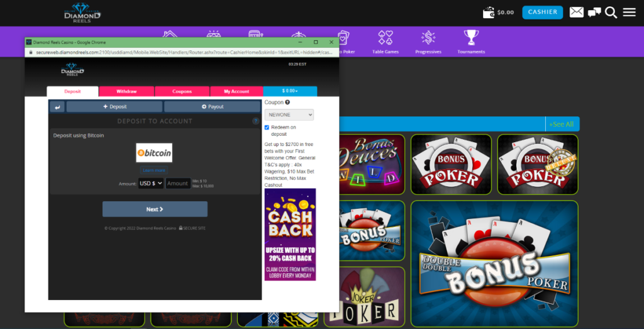Expand the $ 0.00 balance dropdown tab
The width and height of the screenshot is (644, 329).
point(290,91)
